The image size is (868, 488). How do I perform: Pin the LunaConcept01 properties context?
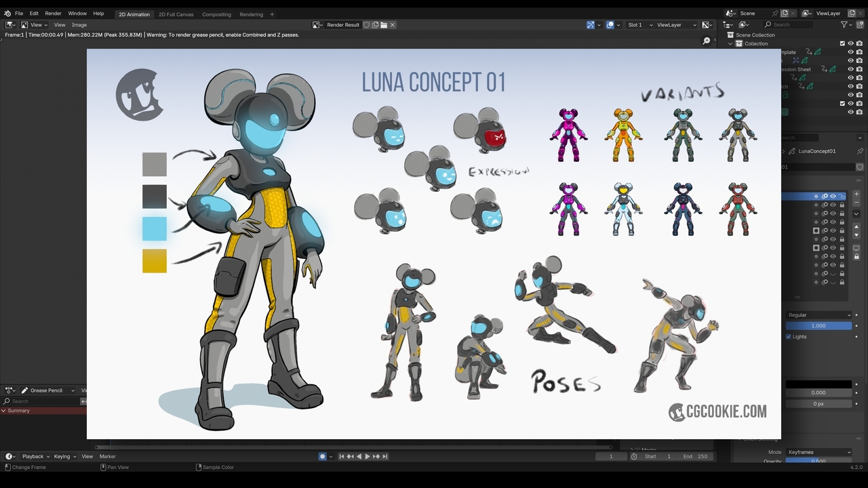click(860, 151)
